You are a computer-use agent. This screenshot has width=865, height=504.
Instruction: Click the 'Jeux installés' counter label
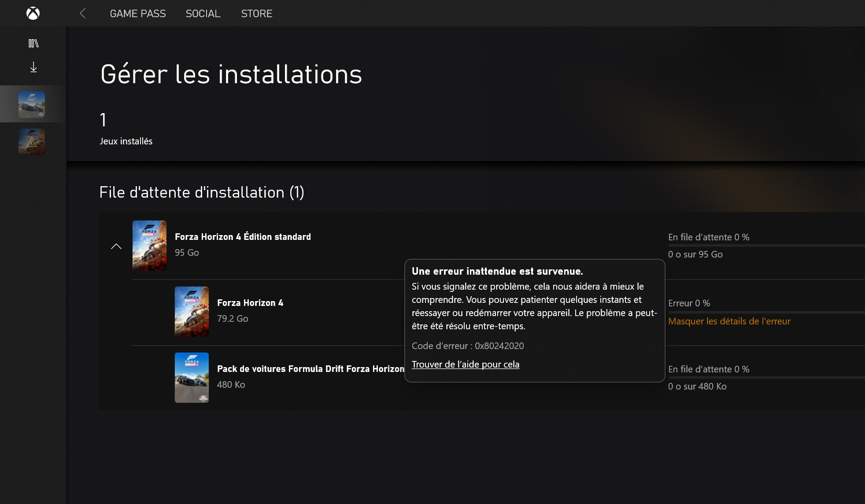pos(126,141)
